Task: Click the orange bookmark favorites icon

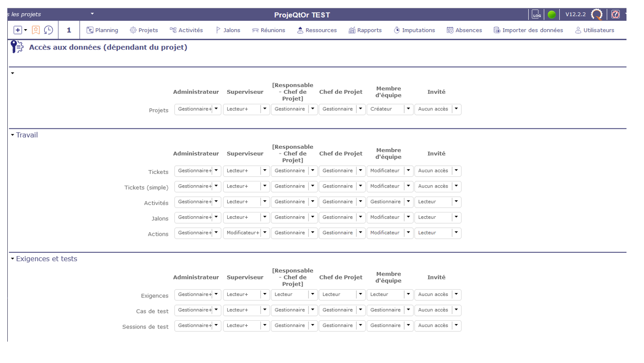Action: 36,30
